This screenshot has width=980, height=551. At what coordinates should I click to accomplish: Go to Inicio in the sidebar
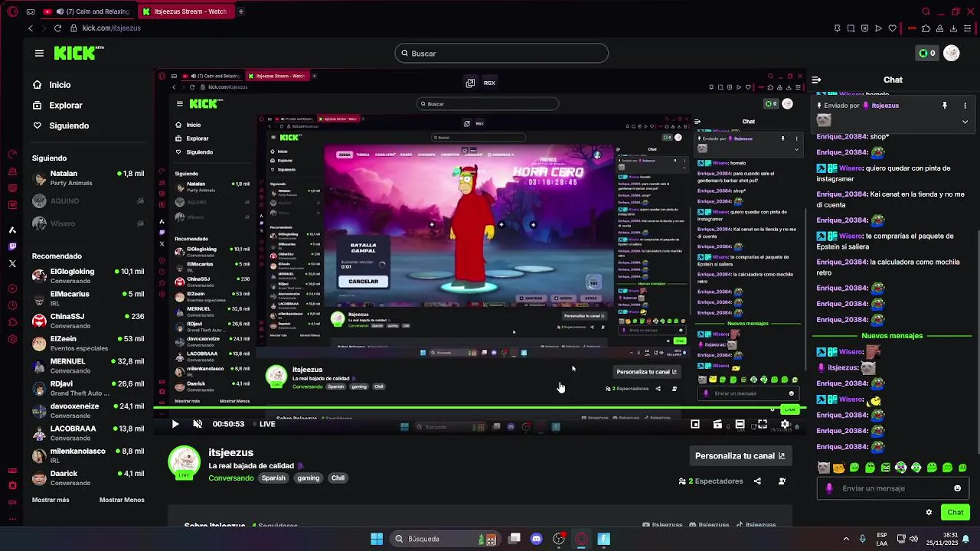(x=52, y=85)
